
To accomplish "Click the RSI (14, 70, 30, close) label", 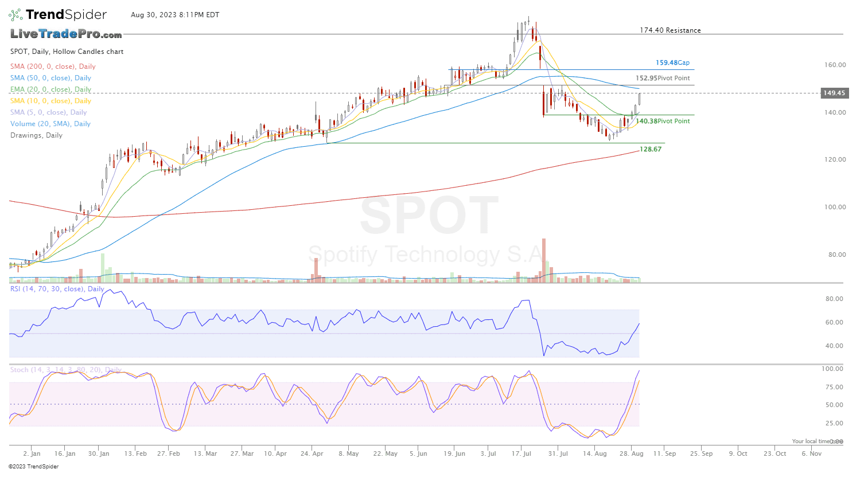I will coord(57,289).
